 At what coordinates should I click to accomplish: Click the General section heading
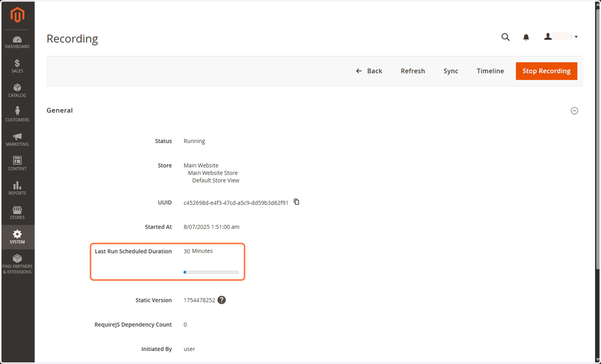60,110
